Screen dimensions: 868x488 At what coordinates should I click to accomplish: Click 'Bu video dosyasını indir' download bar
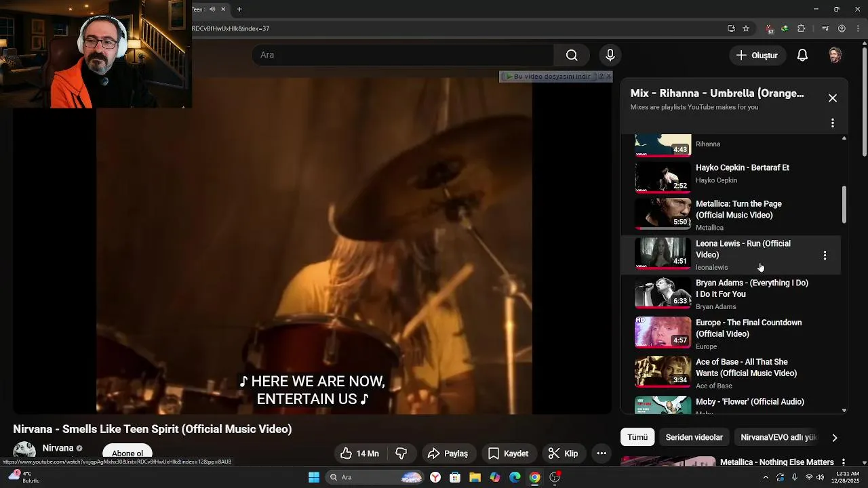click(x=551, y=77)
